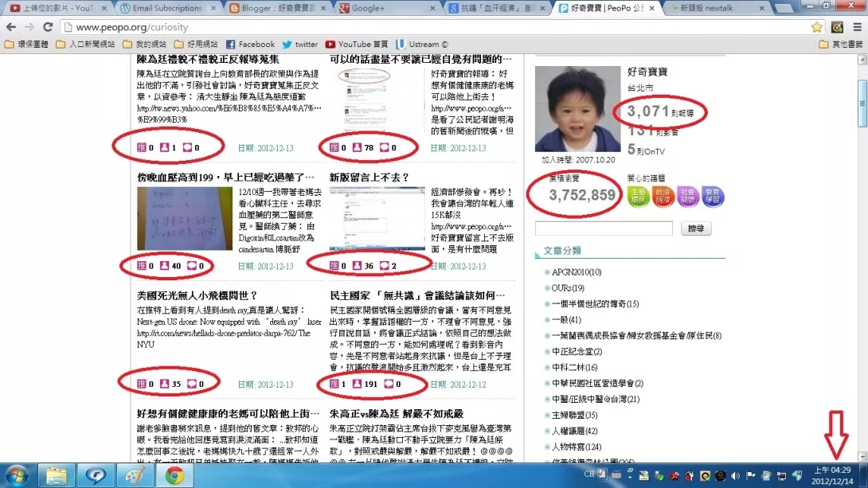
Task: Open the 其他書籤 bookmark folder
Action: coord(841,45)
